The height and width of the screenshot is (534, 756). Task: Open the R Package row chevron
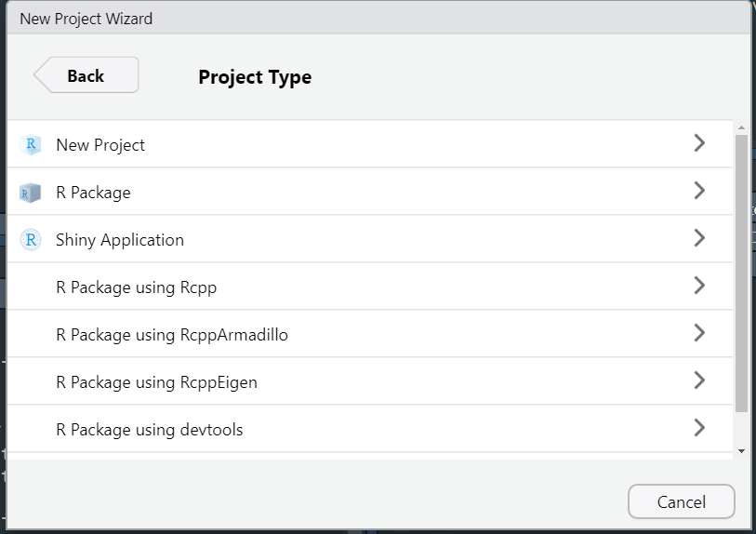(x=699, y=191)
